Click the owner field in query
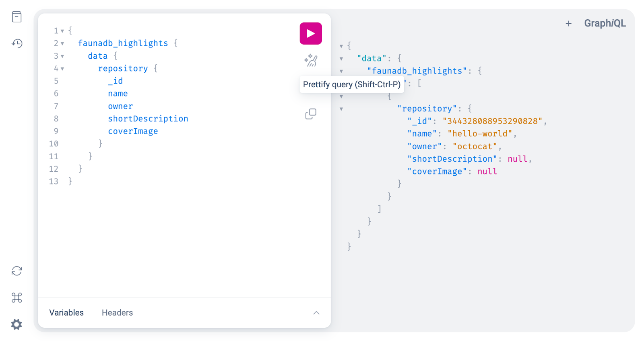 pyautogui.click(x=120, y=106)
